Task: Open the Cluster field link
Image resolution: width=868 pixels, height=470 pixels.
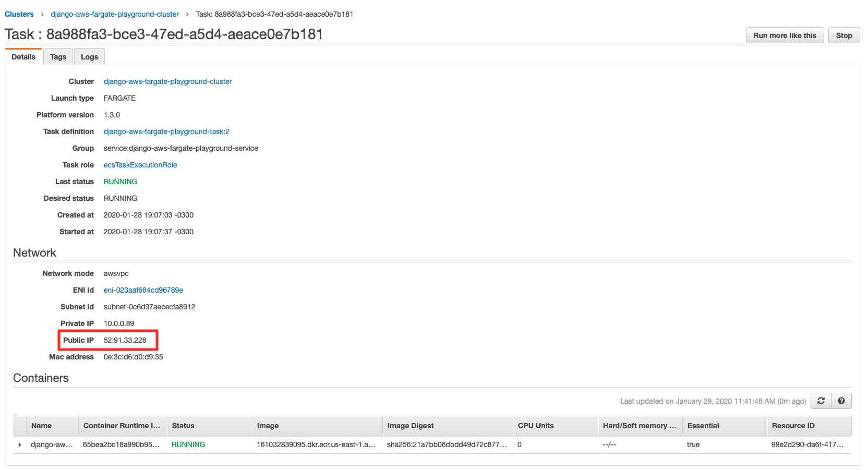Action: [x=167, y=81]
